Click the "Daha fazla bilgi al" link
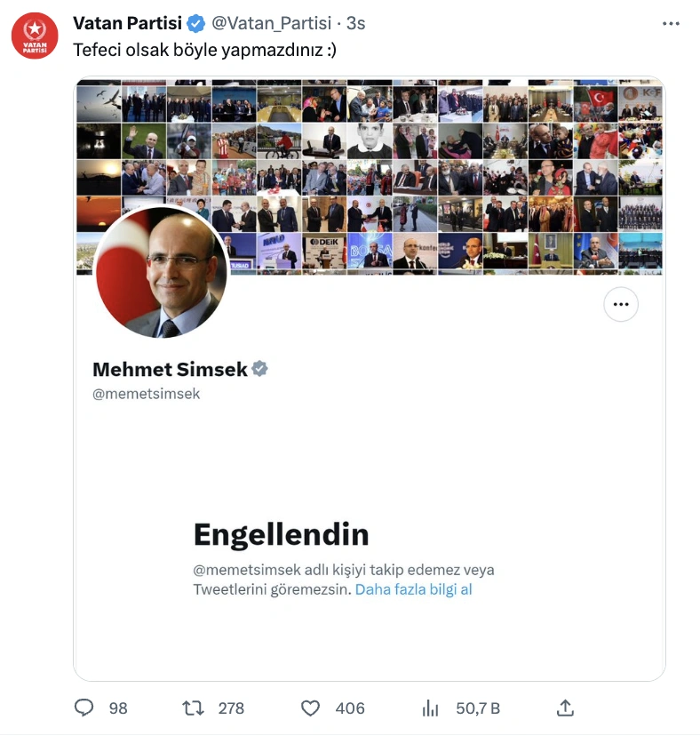Screen dimensions: 700x736 pos(413,589)
